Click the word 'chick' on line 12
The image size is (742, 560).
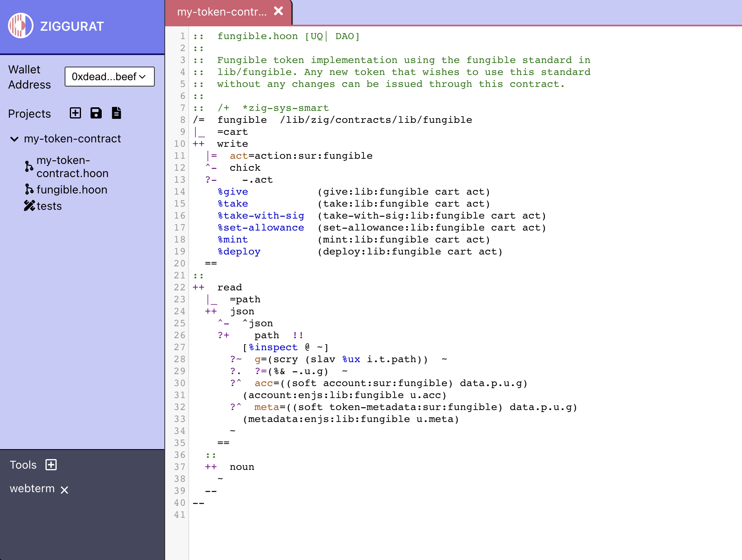pos(245,168)
